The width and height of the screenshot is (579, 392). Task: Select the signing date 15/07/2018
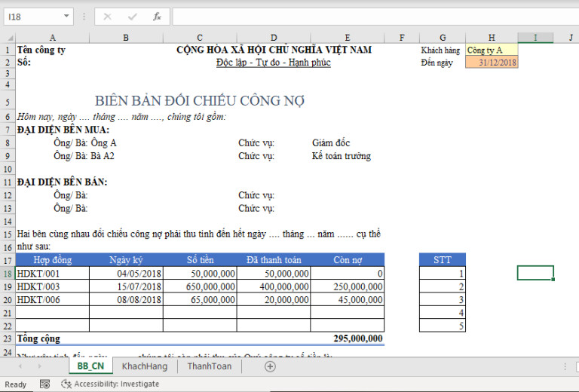tap(126, 286)
